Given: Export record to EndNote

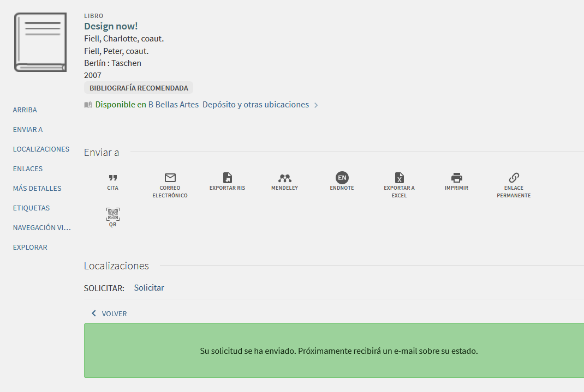Looking at the screenshot, I should pyautogui.click(x=342, y=178).
